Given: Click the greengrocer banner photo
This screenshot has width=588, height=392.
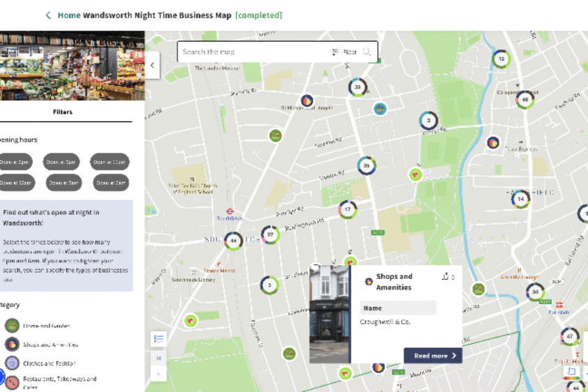Looking at the screenshot, I should [72, 66].
